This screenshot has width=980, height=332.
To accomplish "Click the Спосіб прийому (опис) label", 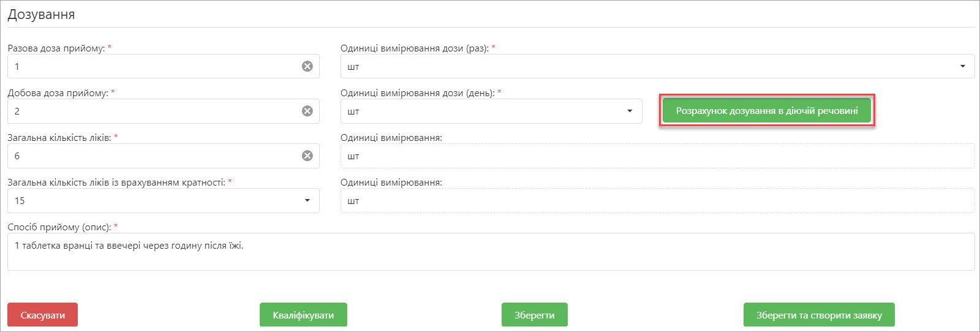I will click(x=59, y=227).
